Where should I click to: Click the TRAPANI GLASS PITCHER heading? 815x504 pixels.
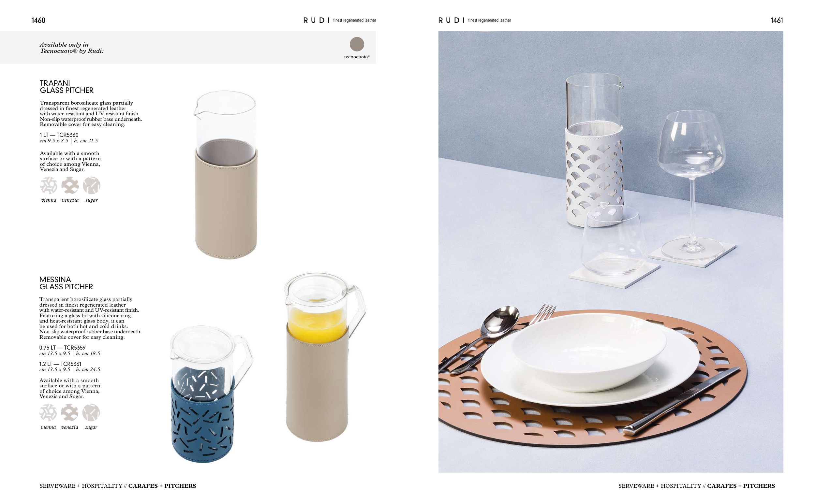[67, 87]
